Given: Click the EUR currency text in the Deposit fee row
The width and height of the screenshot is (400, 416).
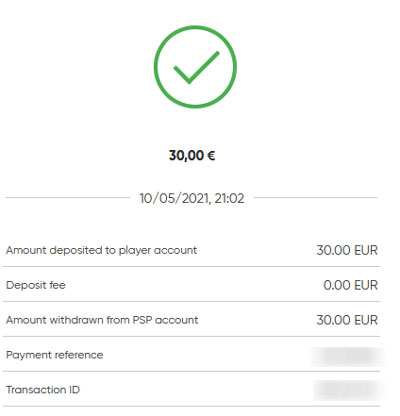Looking at the screenshot, I should pos(366,285).
